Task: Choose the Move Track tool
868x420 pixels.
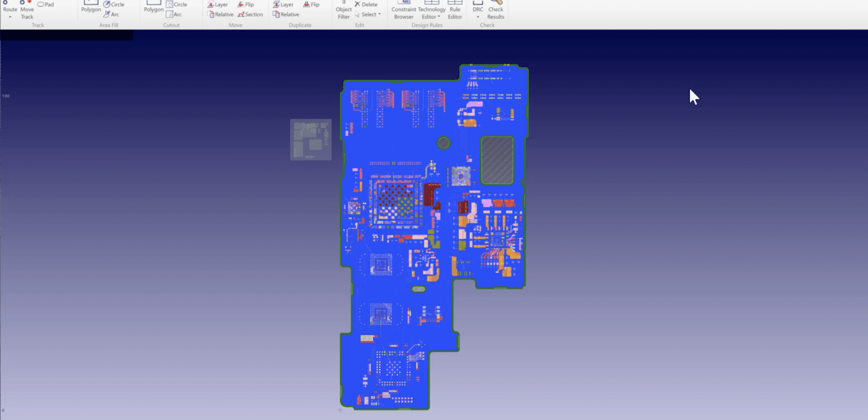Action: coord(27,10)
